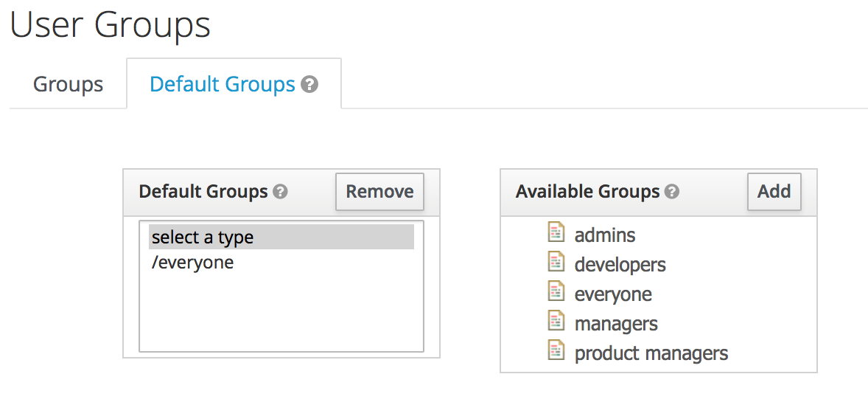This screenshot has height=419, width=868.
Task: Click the developers group icon
Action: [x=556, y=263]
